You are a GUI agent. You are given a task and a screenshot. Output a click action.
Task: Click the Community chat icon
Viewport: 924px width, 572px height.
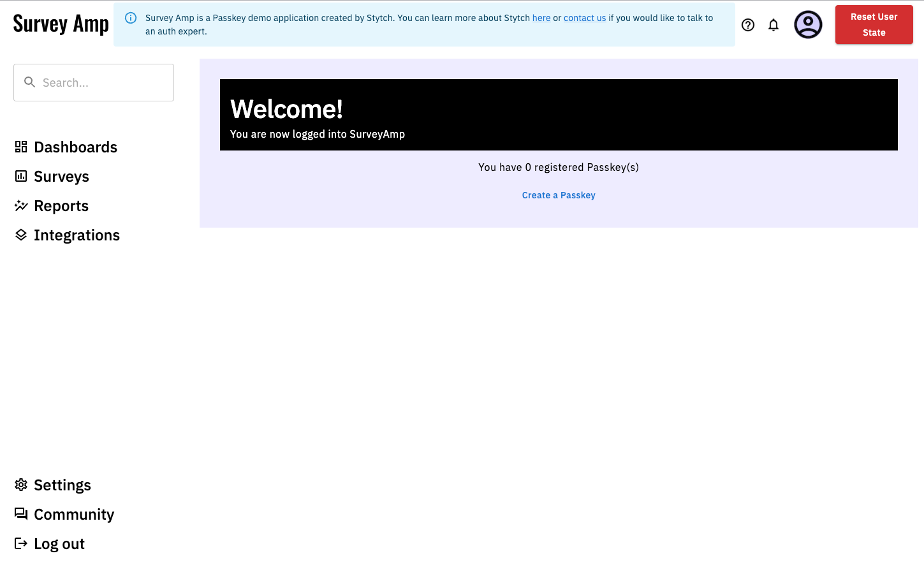[x=21, y=514]
